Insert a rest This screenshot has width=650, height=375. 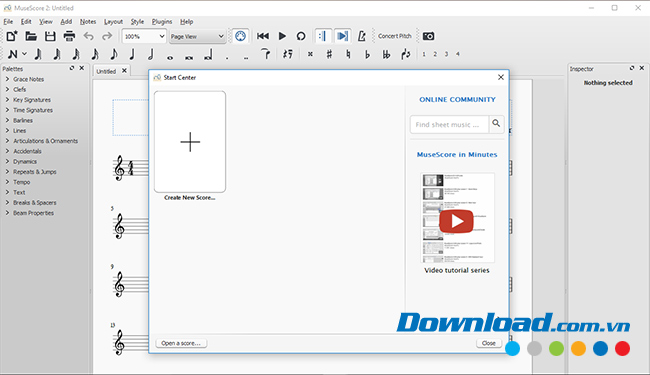click(x=287, y=54)
